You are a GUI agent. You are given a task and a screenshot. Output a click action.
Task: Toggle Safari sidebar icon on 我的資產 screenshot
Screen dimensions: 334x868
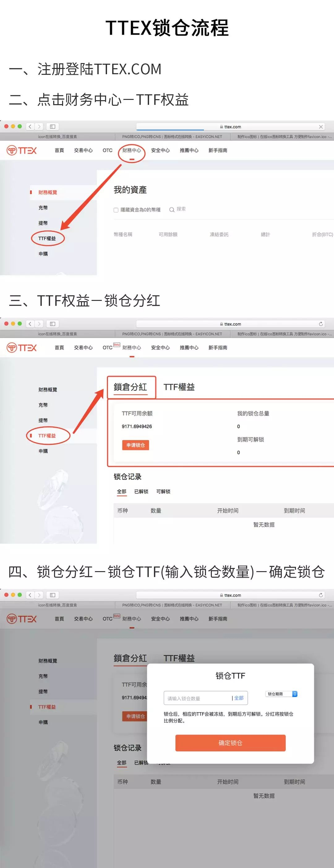coord(53,127)
